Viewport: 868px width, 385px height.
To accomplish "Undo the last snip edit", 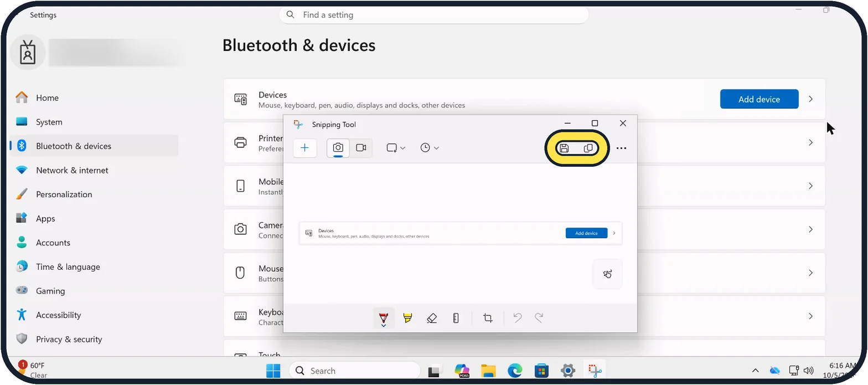I will (x=517, y=318).
